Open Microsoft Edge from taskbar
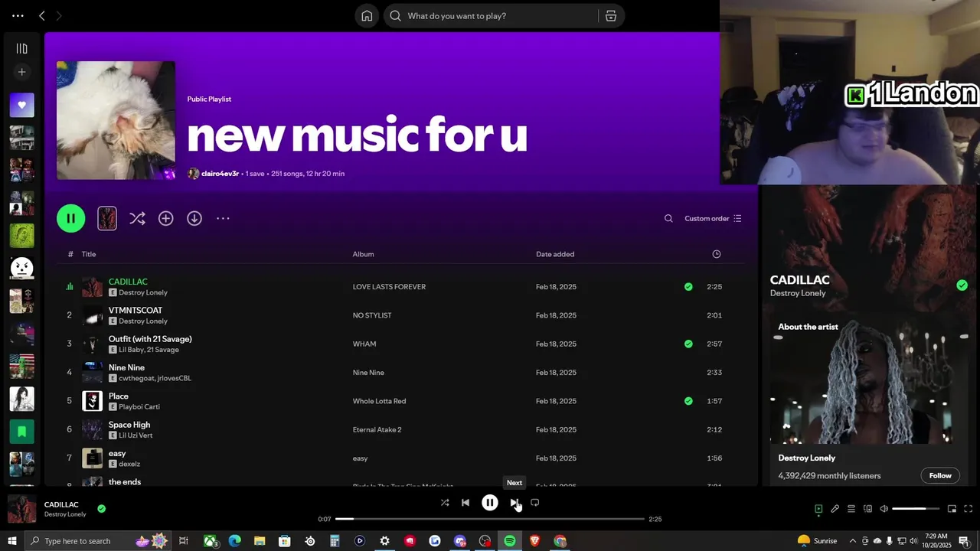The height and width of the screenshot is (551, 980). click(234, 541)
